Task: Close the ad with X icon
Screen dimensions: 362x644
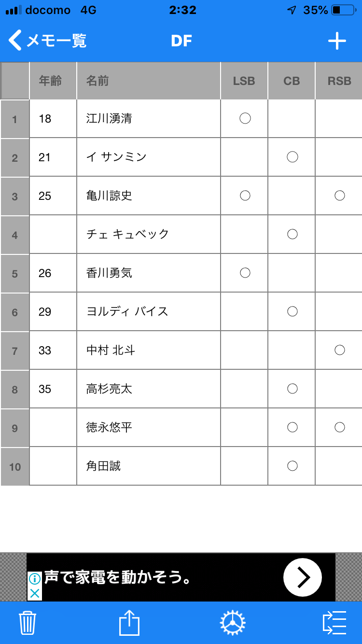Action: (34, 593)
